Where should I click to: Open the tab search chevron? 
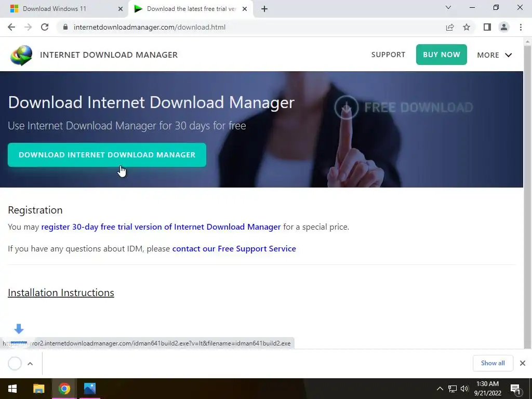click(x=448, y=7)
